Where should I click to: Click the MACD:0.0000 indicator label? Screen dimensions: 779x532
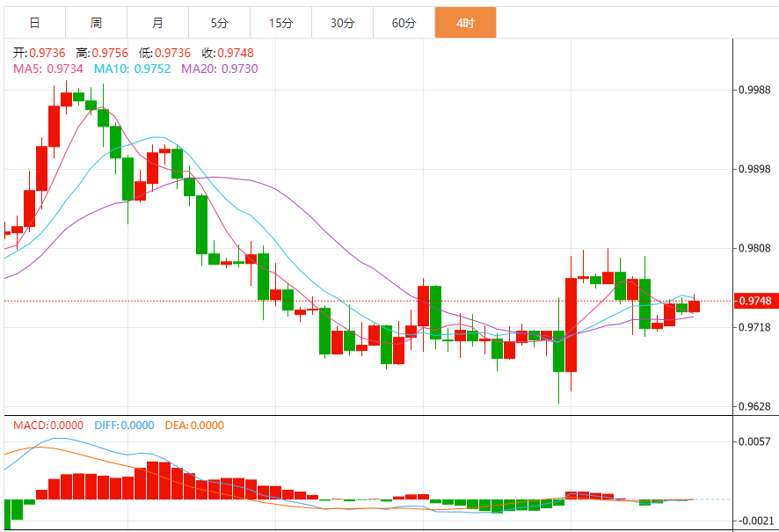tap(48, 426)
